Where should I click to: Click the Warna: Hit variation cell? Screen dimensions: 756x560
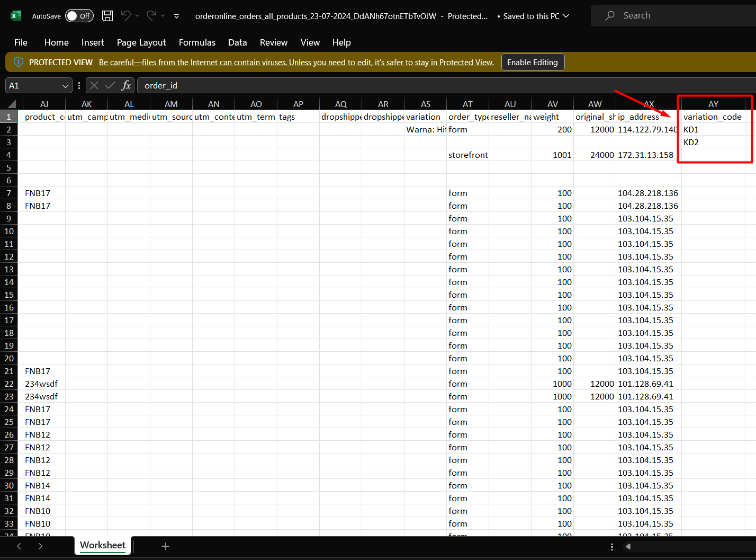pos(426,129)
